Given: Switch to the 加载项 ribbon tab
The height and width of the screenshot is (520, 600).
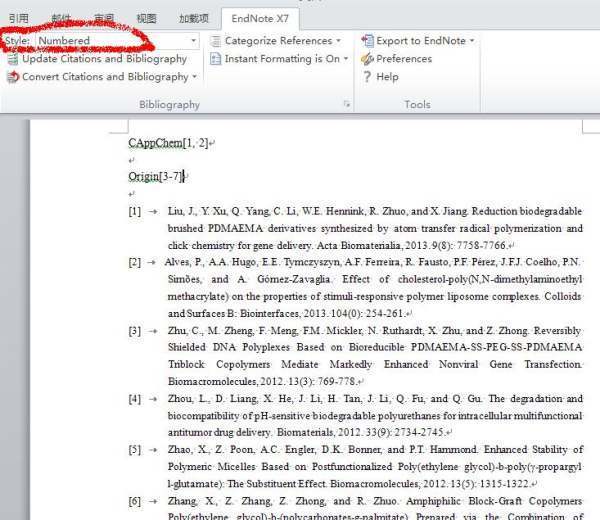Looking at the screenshot, I should click(194, 18).
